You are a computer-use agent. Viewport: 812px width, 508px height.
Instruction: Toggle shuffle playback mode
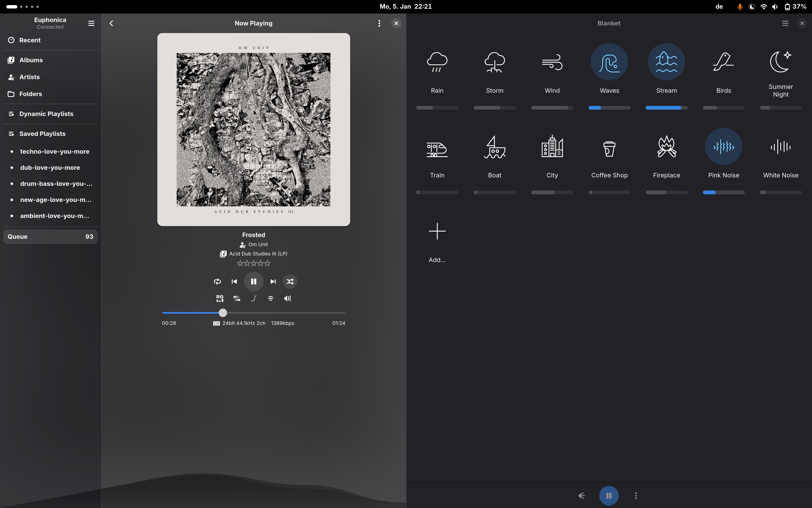[290, 282]
